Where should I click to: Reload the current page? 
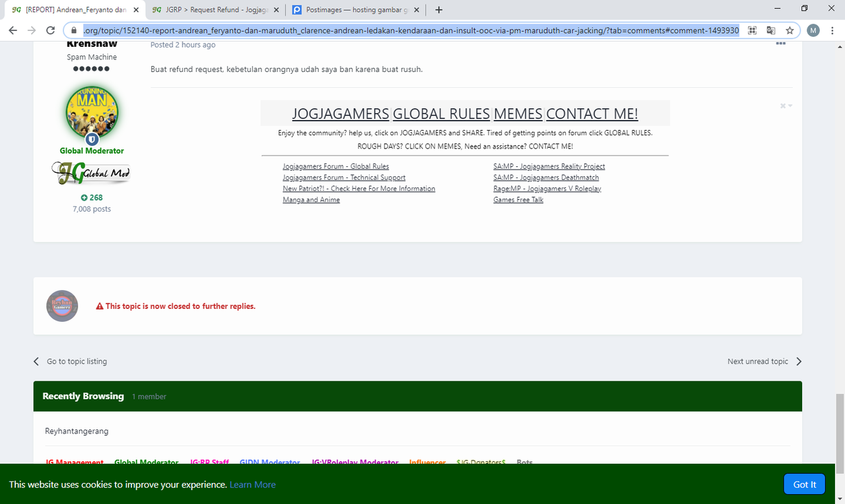coord(50,30)
